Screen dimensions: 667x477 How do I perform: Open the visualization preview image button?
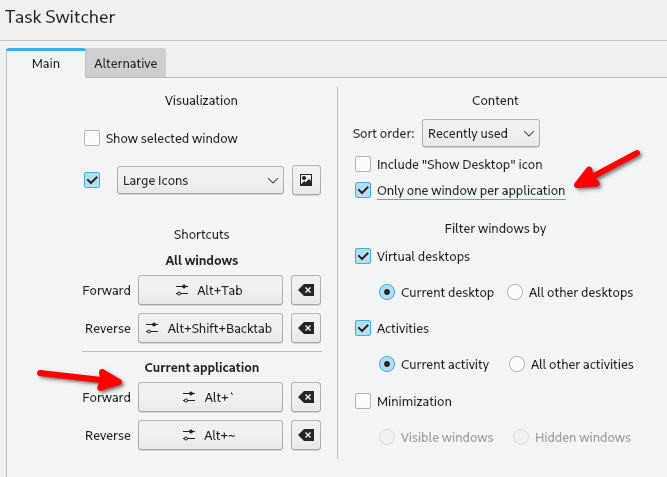click(306, 181)
